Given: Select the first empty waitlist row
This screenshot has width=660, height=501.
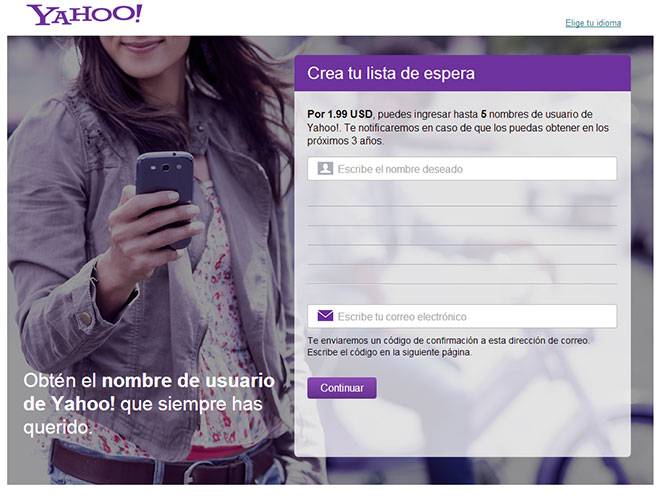Looking at the screenshot, I should click(462, 197).
